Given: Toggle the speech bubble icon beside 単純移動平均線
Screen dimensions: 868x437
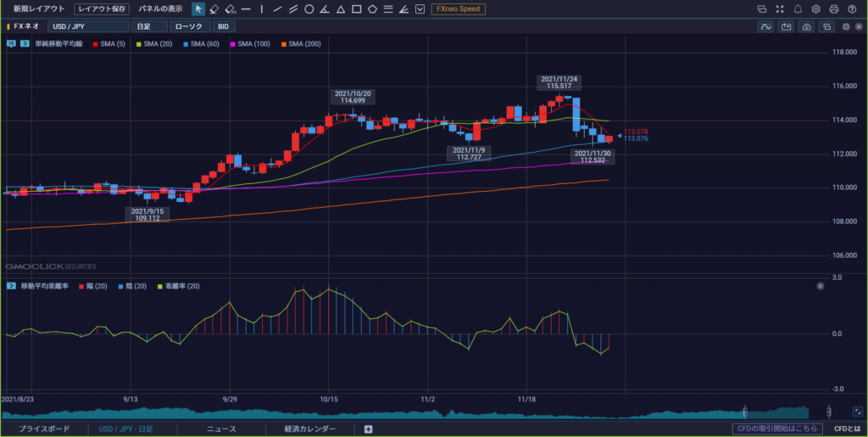Looking at the screenshot, I should pyautogui.click(x=12, y=43).
